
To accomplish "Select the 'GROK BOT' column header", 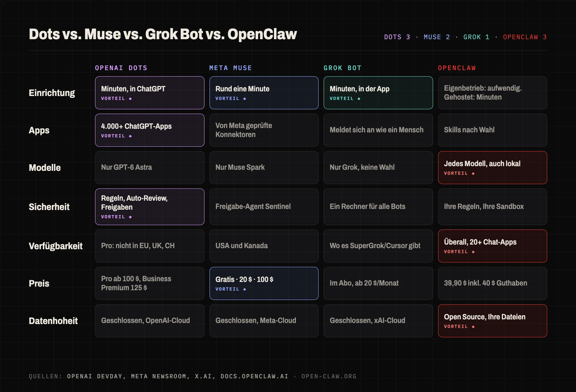I will coord(342,68).
